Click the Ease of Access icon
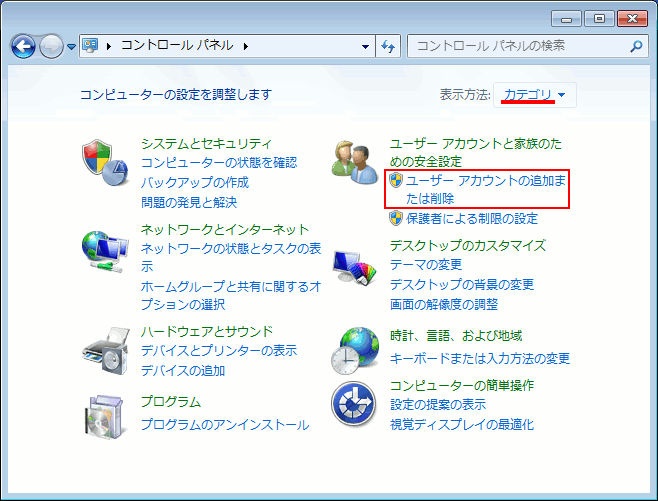 pos(354,404)
